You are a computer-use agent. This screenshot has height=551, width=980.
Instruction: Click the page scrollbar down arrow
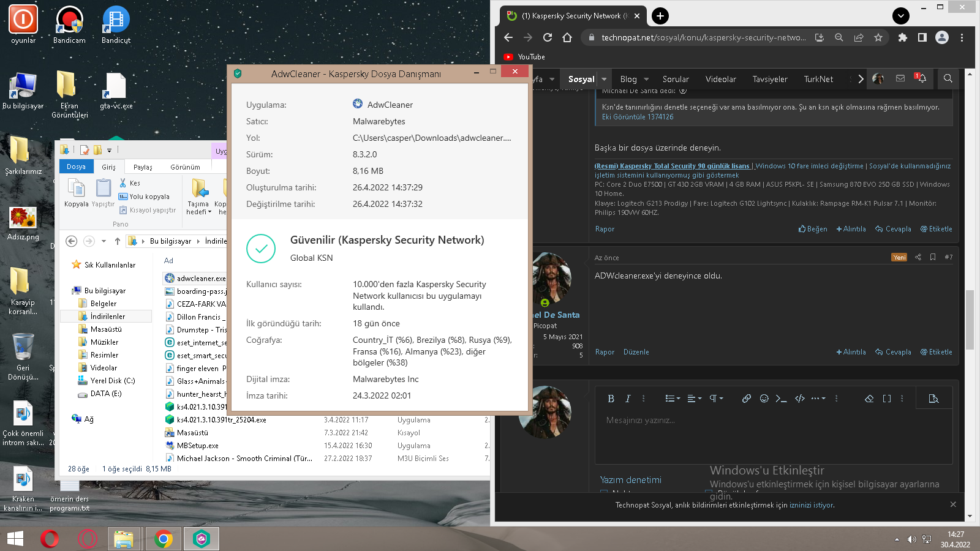[970, 517]
